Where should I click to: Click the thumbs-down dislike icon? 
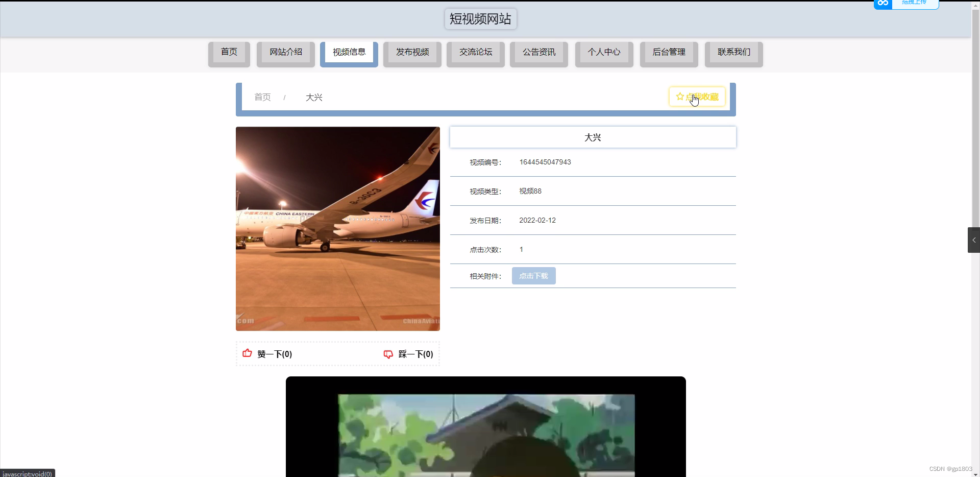click(388, 354)
